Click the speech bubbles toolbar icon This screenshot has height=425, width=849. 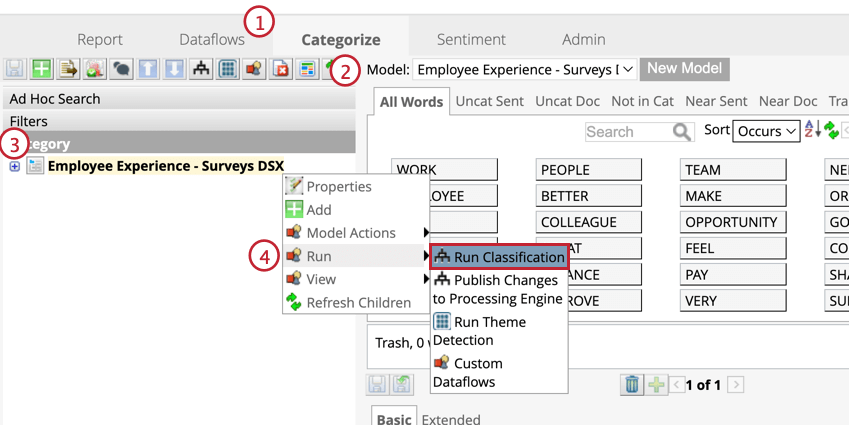click(x=121, y=69)
